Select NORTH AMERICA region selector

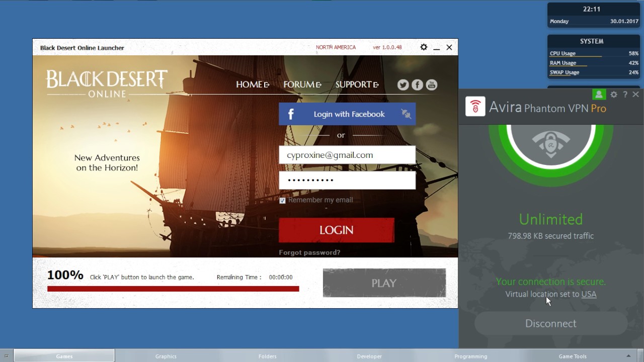336,47
